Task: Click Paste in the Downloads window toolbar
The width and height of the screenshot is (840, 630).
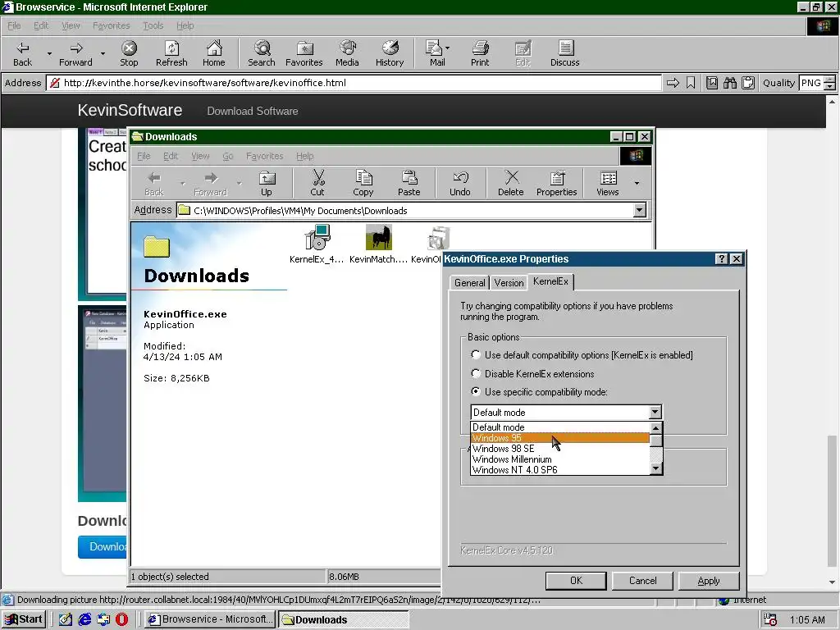Action: tap(409, 183)
